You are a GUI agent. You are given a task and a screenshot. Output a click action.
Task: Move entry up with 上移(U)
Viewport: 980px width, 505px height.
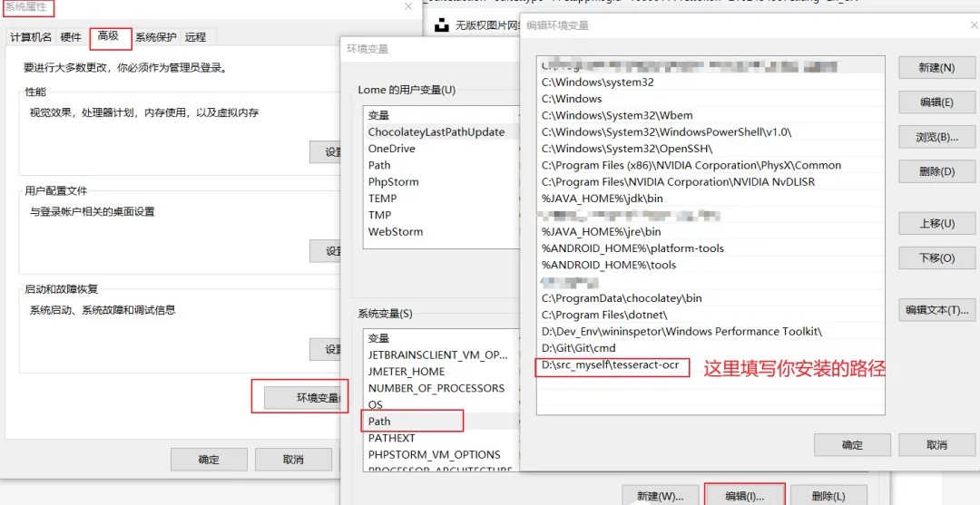tap(936, 223)
